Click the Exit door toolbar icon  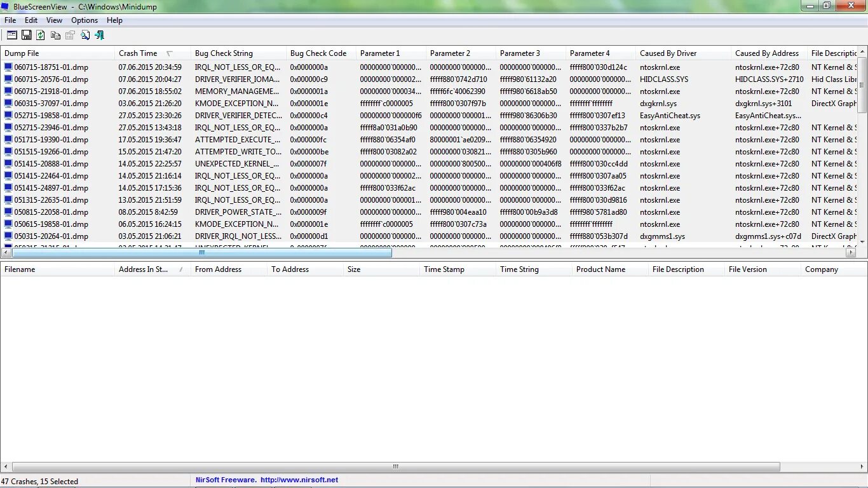point(99,36)
